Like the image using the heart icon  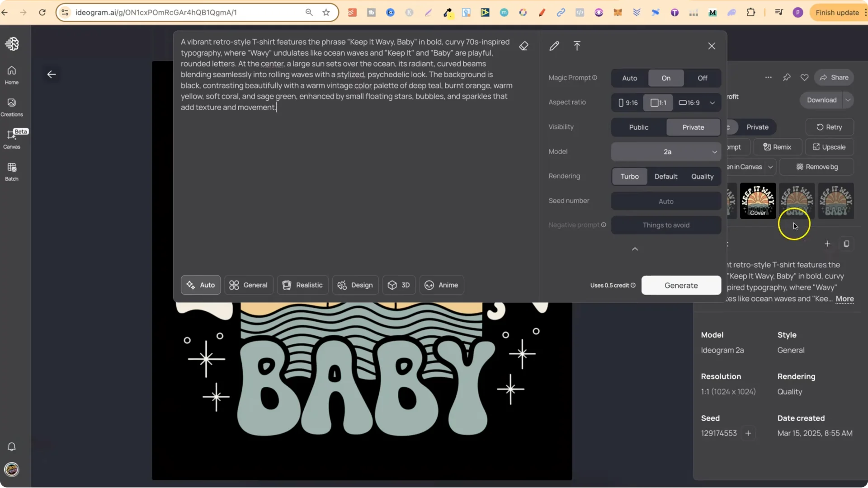click(805, 77)
